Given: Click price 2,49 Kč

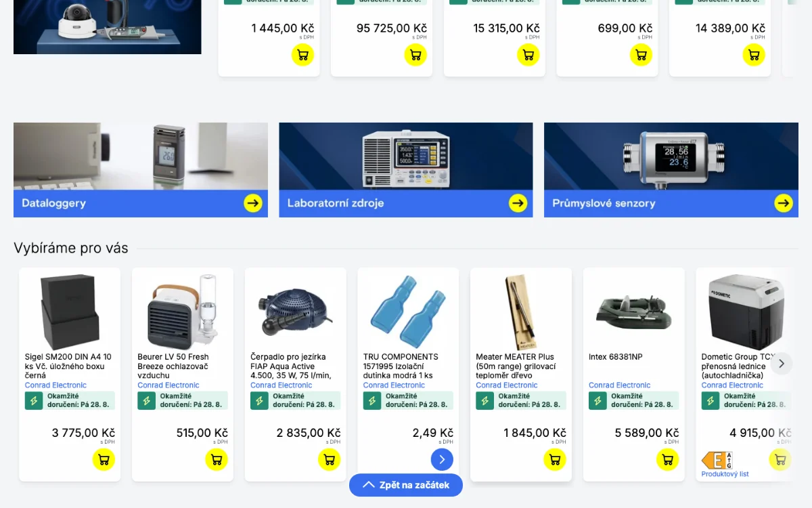Looking at the screenshot, I should (433, 433).
